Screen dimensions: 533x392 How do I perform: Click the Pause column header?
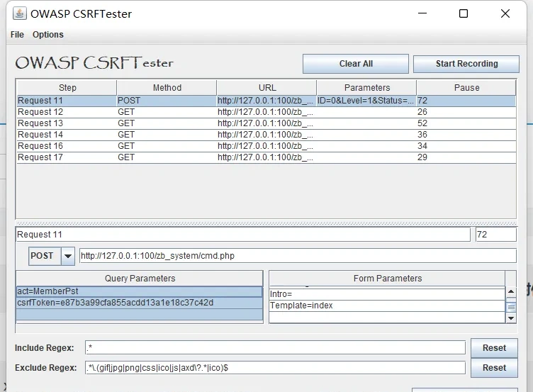[x=466, y=88]
